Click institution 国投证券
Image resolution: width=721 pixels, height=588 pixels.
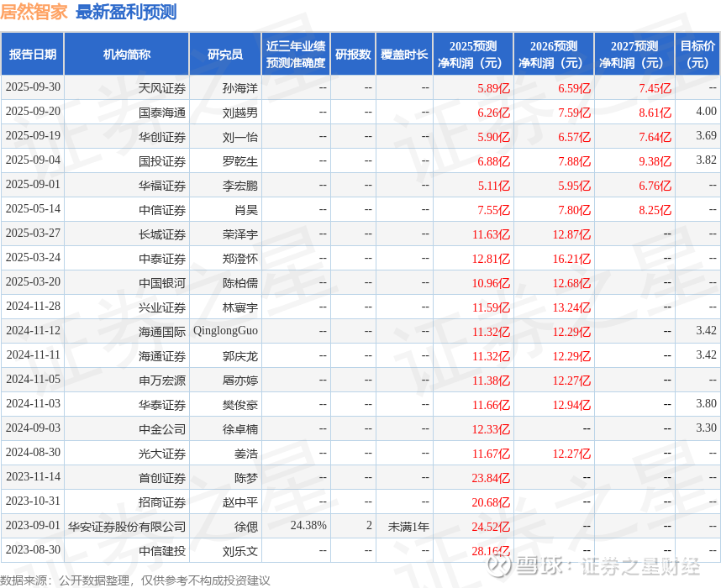pyautogui.click(x=162, y=161)
